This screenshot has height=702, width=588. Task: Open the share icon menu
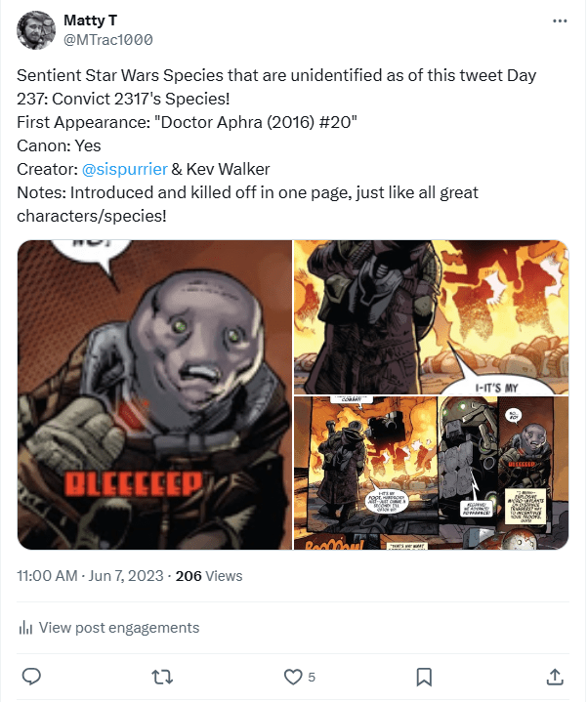click(554, 676)
